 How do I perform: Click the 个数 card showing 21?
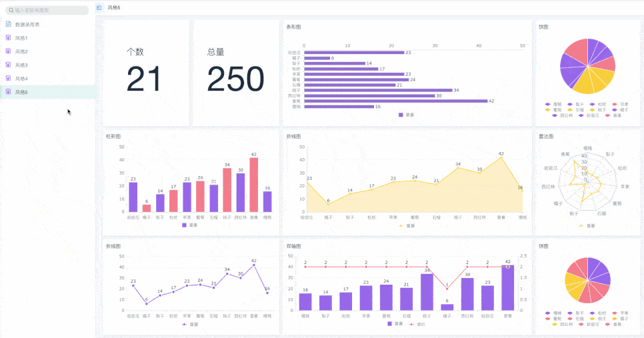click(146, 73)
